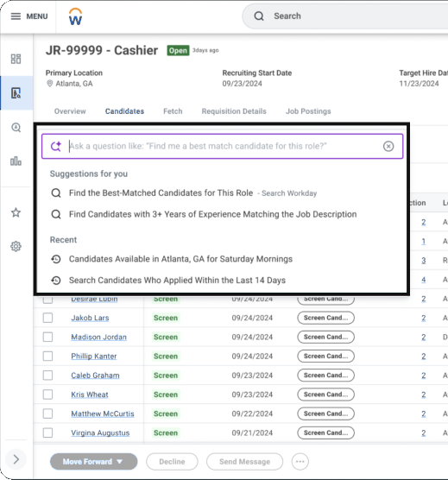Open the settings gear in sidebar
The height and width of the screenshot is (480, 448).
[x=16, y=246]
